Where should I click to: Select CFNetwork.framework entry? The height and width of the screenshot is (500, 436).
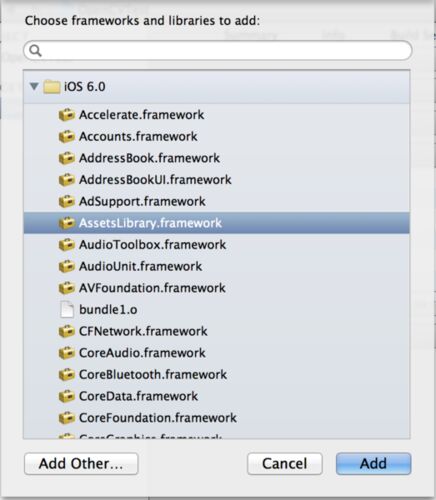pyautogui.click(x=217, y=331)
